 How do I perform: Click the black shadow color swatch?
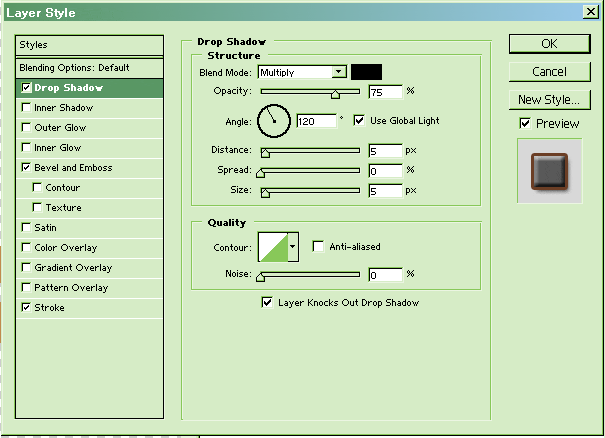tap(366, 72)
